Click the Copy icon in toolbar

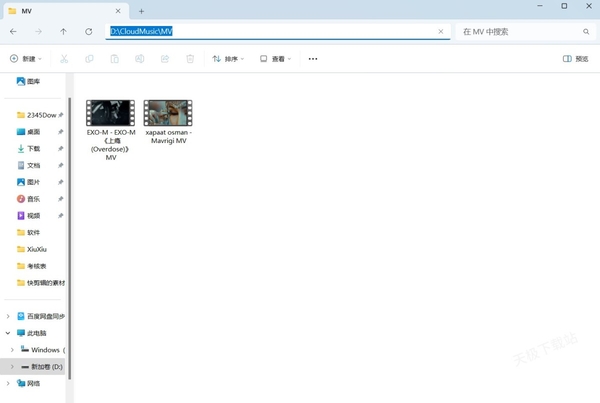(89, 59)
